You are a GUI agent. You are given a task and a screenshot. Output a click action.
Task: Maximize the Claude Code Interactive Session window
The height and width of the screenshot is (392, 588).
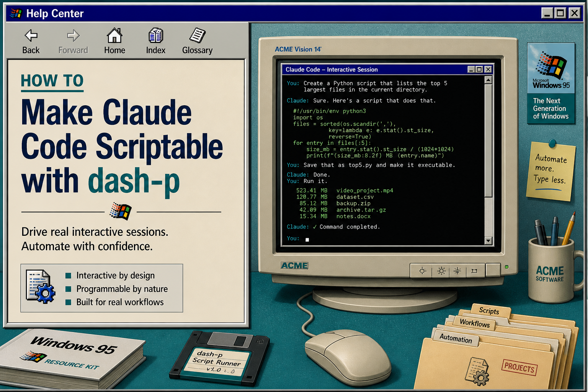coord(479,69)
